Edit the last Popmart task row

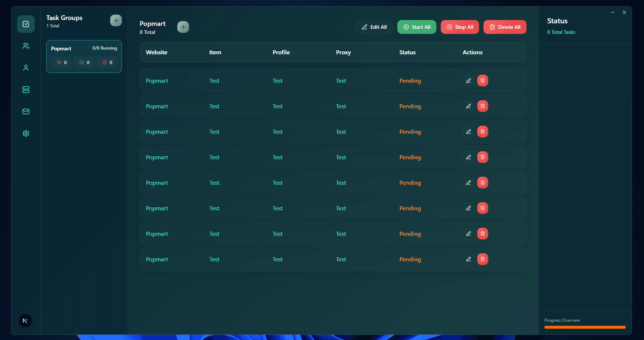(468, 259)
